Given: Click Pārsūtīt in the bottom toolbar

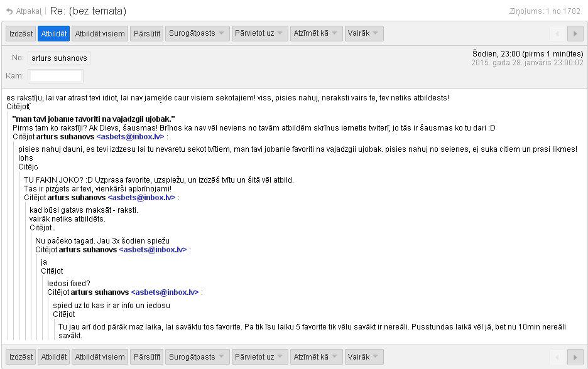Looking at the screenshot, I should click(x=147, y=357).
